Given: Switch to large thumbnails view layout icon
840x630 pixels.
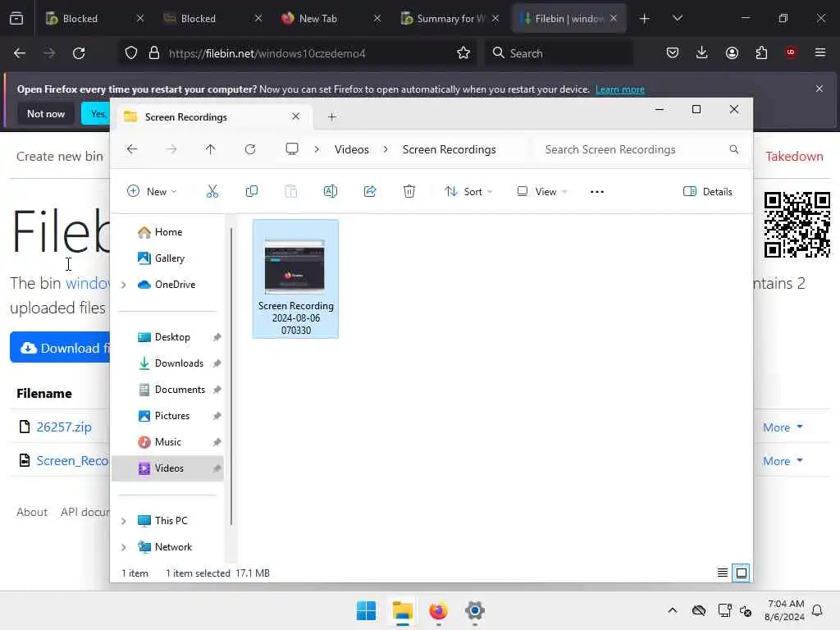Looking at the screenshot, I should (742, 573).
